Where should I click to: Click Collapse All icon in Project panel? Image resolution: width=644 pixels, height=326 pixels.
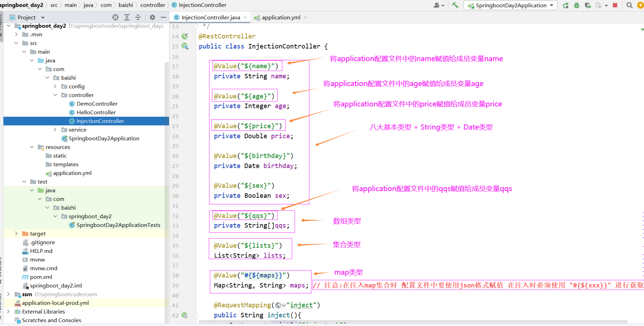138,17
